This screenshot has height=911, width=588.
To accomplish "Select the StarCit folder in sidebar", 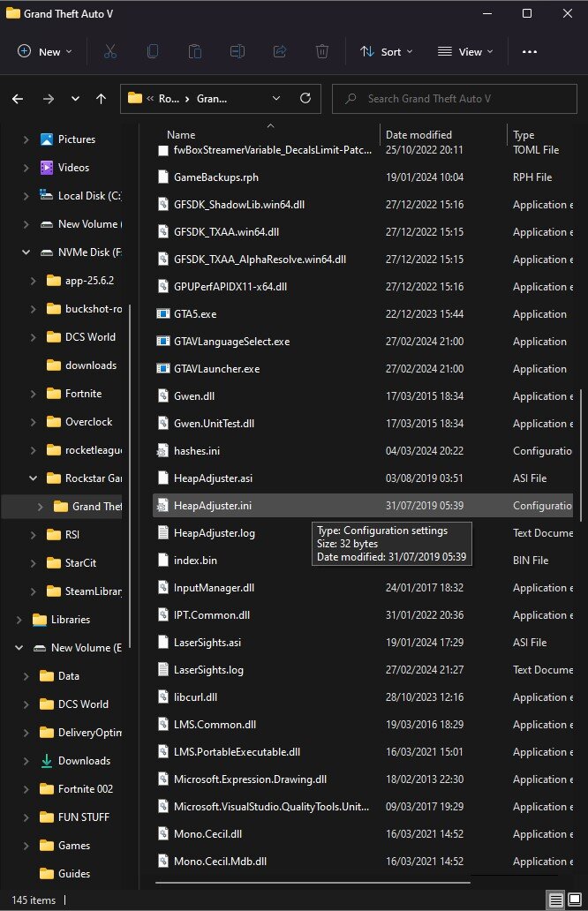I will click(80, 563).
